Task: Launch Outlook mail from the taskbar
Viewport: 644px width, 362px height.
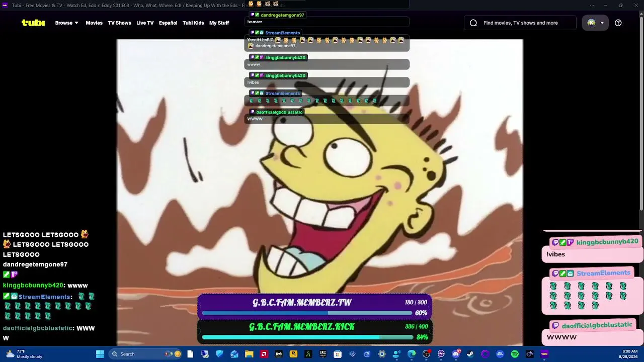Action: (234, 354)
